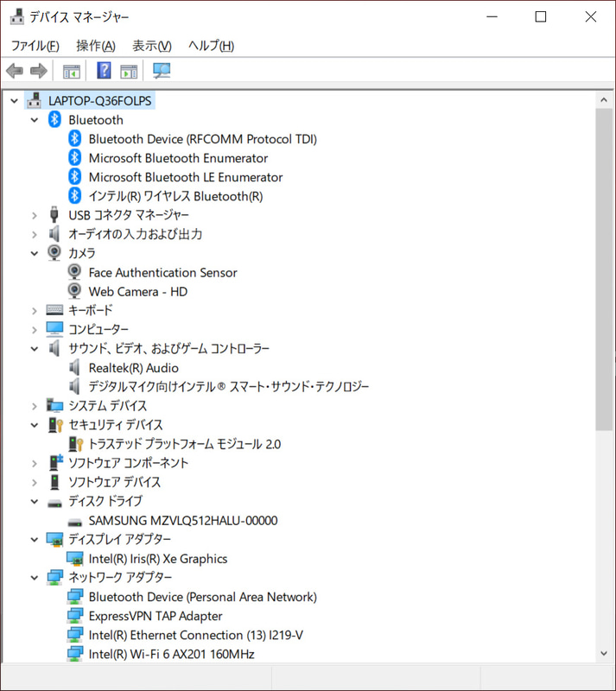The width and height of the screenshot is (616, 691).
Task: Minimize the Device Manager window
Action: pos(492,16)
